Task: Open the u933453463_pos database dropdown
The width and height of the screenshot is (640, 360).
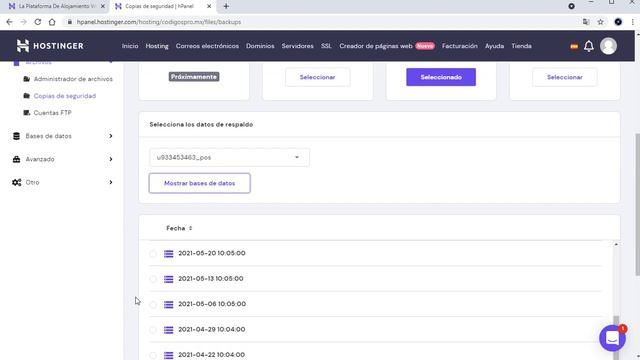Action: click(x=229, y=158)
